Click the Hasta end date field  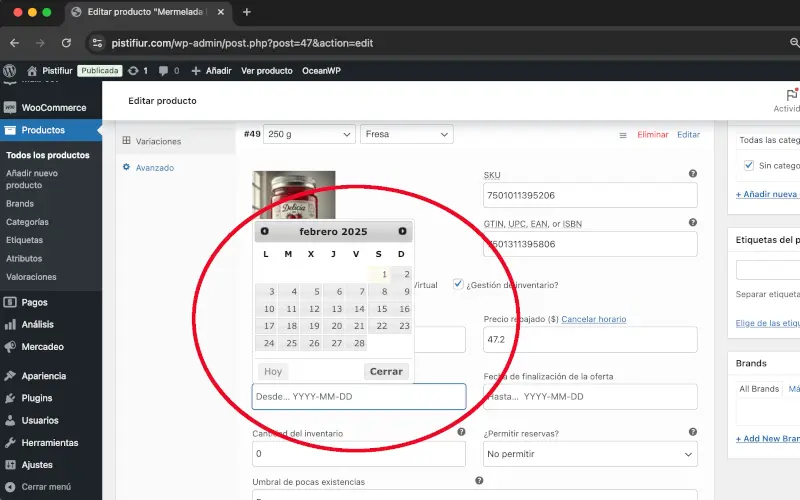click(590, 396)
